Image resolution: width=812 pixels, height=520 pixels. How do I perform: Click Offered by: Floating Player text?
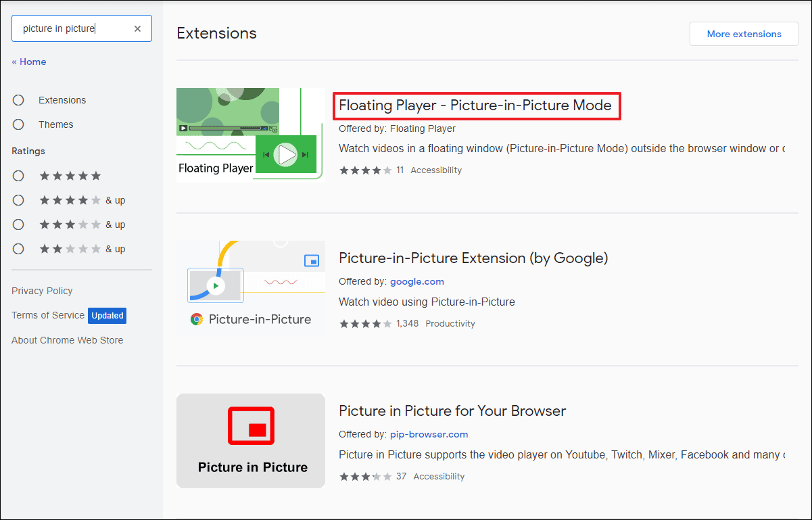[398, 128]
